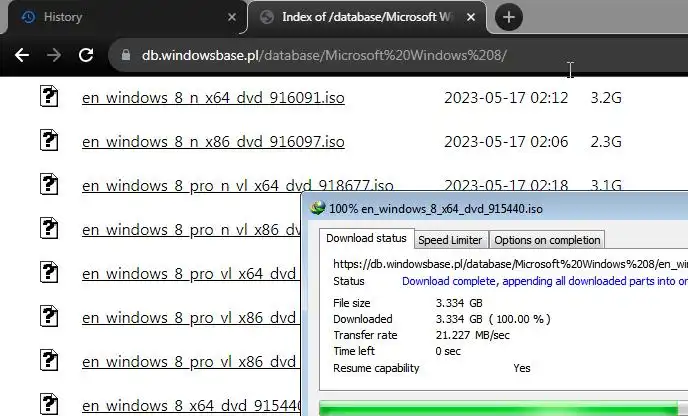Click the download URL text in dialog
This screenshot has width=688, height=416.
(510, 264)
